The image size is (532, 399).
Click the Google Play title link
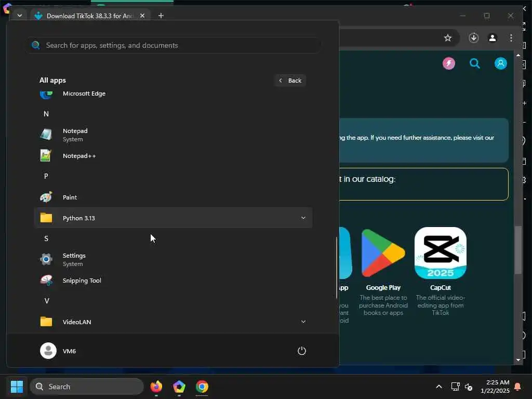click(x=383, y=288)
